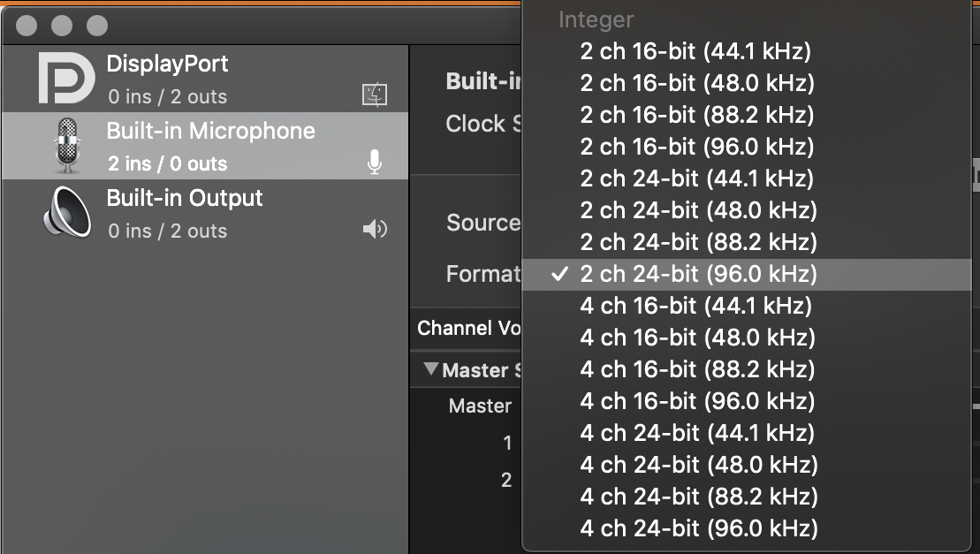This screenshot has height=554, width=980.
Task: Open the Source dropdown
Action: (482, 223)
